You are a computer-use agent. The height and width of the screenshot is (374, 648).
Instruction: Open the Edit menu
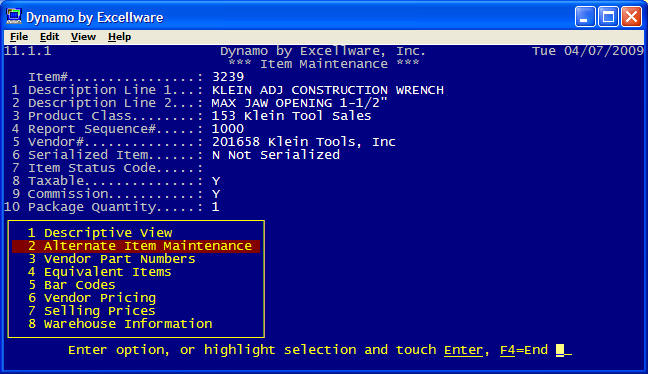(x=49, y=37)
